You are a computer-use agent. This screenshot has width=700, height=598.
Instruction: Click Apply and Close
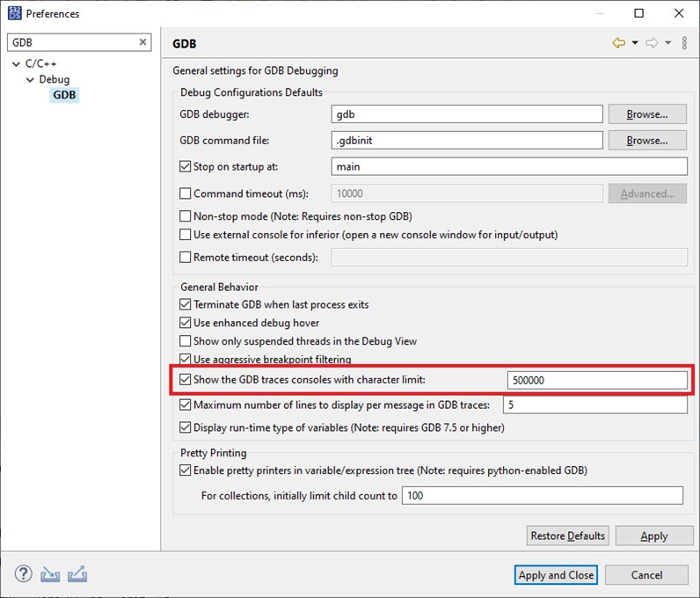[556, 575]
